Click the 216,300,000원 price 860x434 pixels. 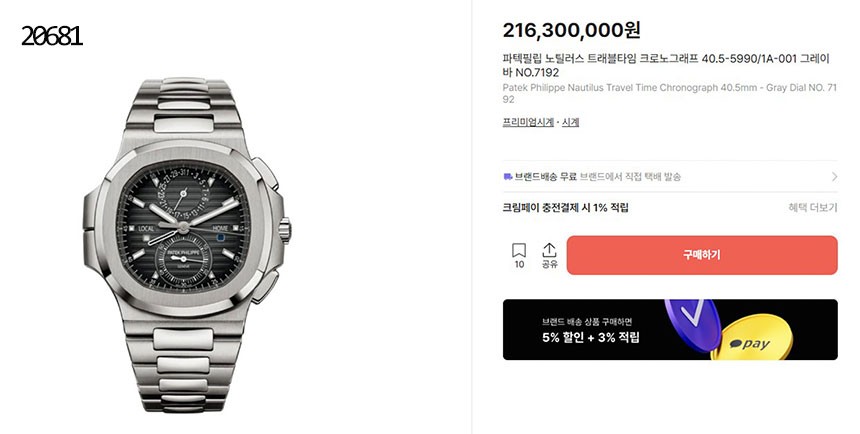coord(571,31)
